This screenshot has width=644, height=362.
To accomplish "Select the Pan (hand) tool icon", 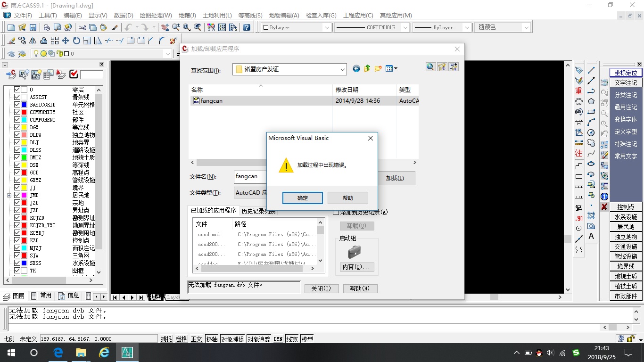I will (165, 28).
